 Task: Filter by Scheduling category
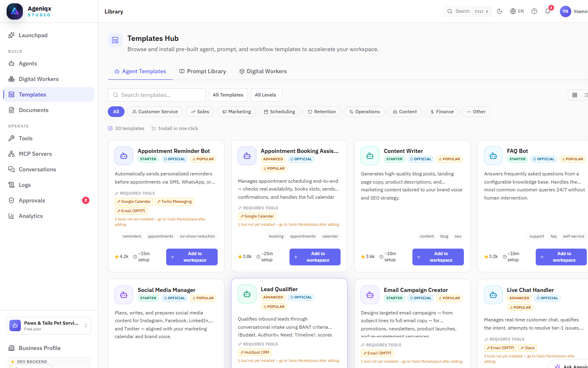tap(279, 112)
